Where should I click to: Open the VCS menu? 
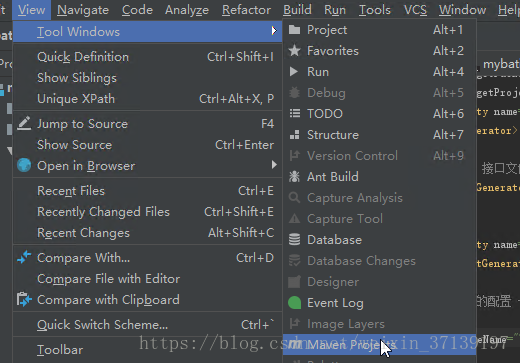tap(415, 10)
